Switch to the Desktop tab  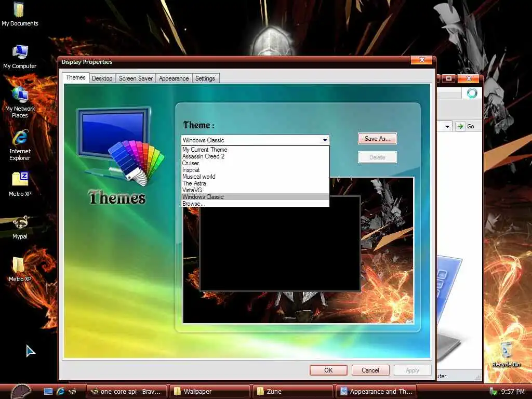(x=102, y=78)
